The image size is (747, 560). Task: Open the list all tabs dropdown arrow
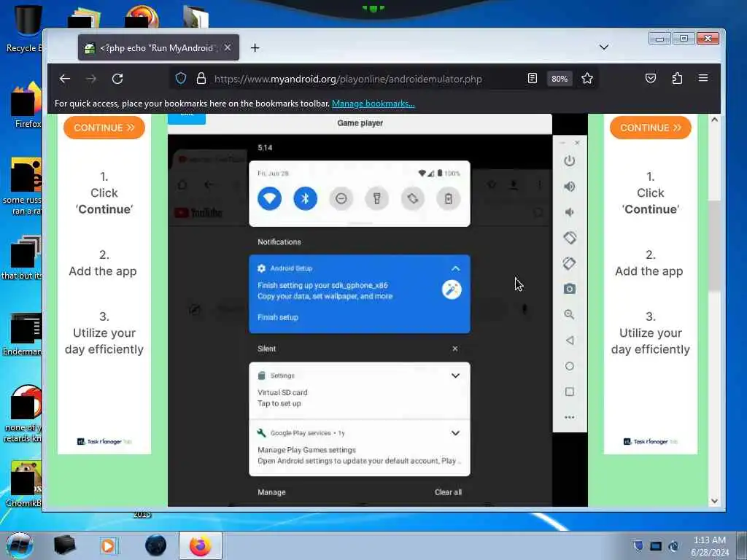coord(603,47)
